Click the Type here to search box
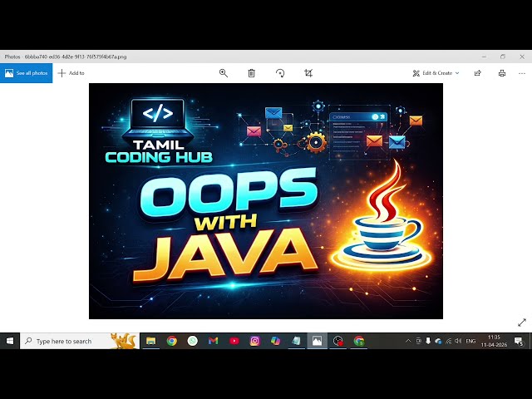The height and width of the screenshot is (399, 532). (x=80, y=341)
